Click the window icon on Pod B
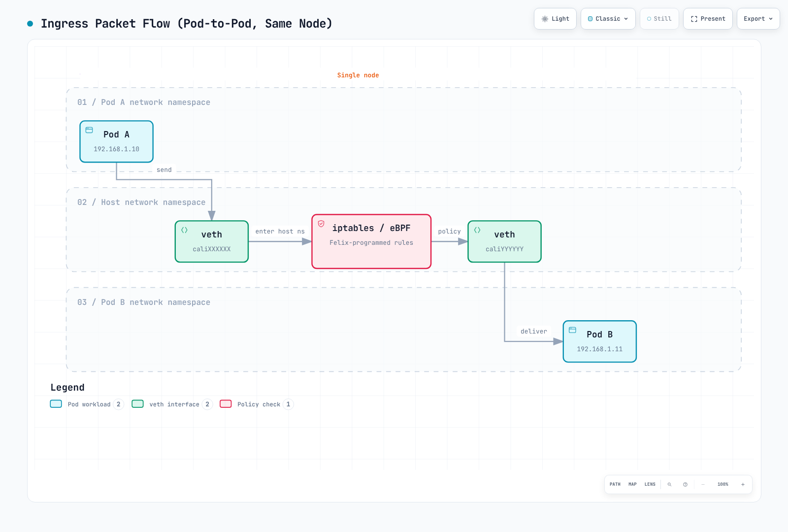The height and width of the screenshot is (532, 788). coord(572,330)
